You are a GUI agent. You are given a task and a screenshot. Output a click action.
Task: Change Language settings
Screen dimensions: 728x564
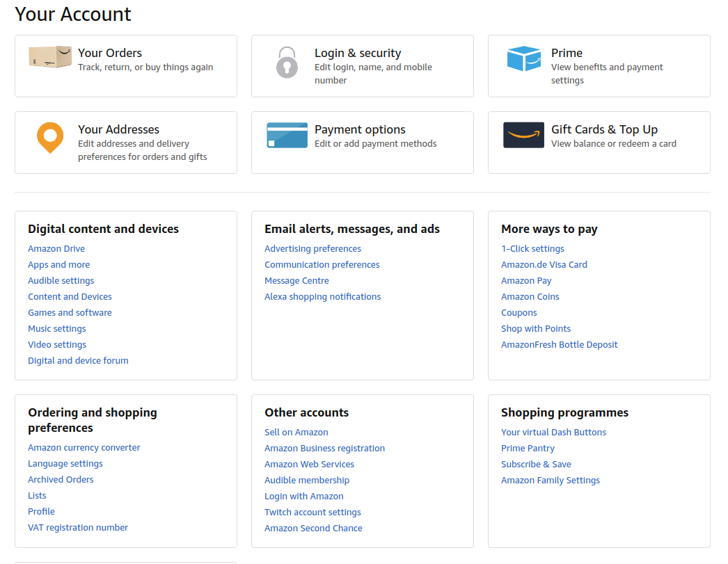[x=65, y=464]
